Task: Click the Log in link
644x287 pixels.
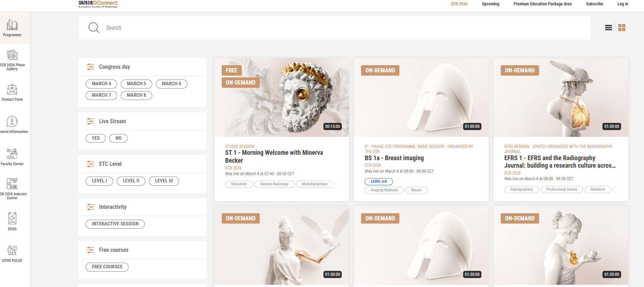Action: tap(623, 4)
